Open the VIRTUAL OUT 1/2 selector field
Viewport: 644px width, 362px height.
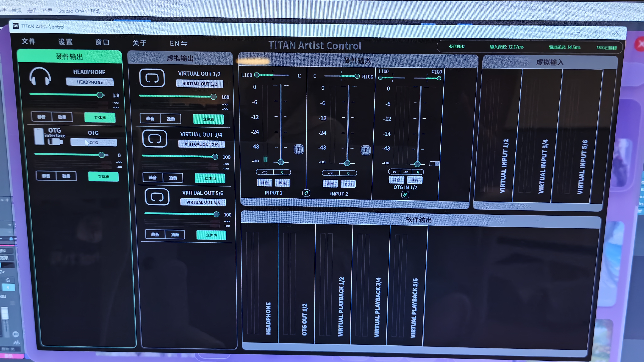pyautogui.click(x=200, y=84)
